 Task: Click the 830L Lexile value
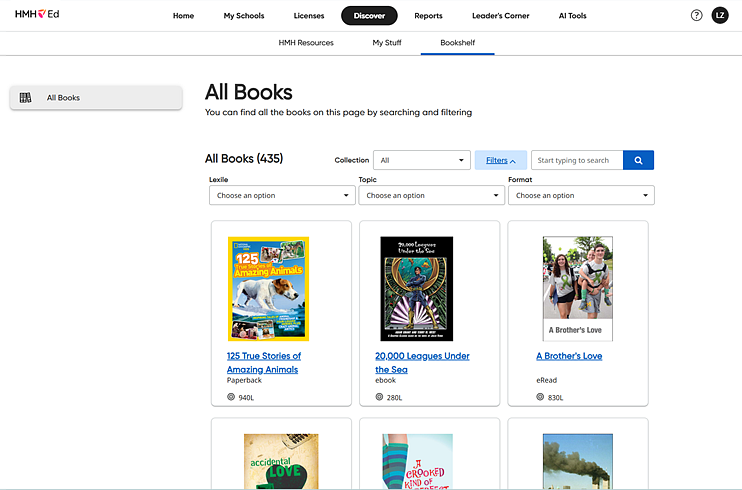pyautogui.click(x=556, y=398)
